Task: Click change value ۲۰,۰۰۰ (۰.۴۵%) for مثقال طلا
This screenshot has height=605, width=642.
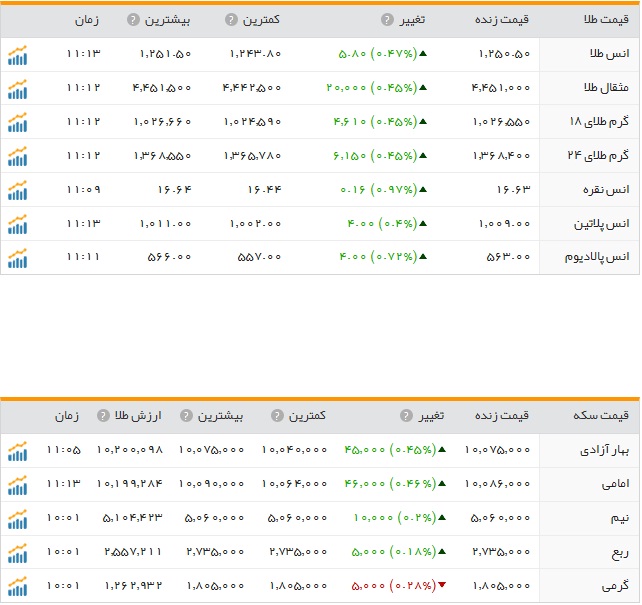Action: 371,88
